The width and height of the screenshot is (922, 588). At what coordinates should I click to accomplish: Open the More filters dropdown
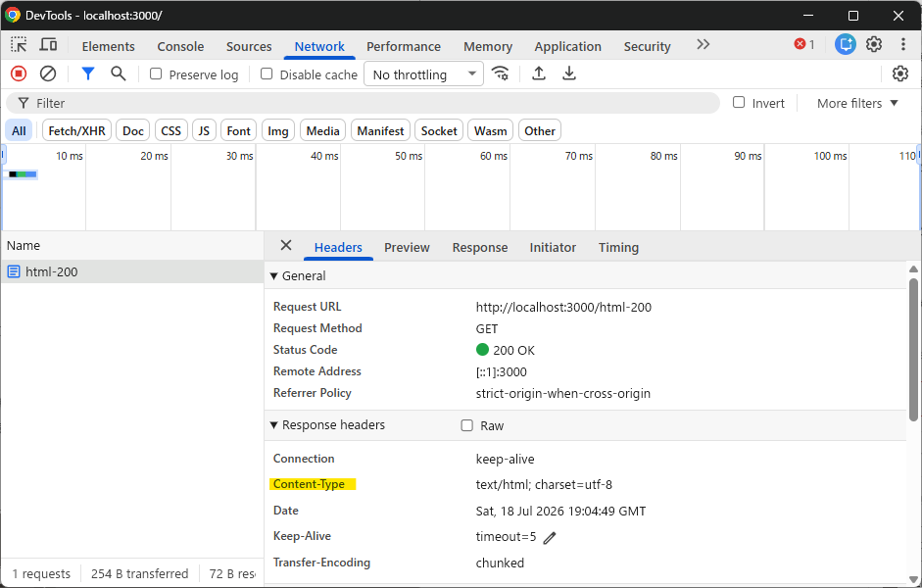click(x=857, y=104)
